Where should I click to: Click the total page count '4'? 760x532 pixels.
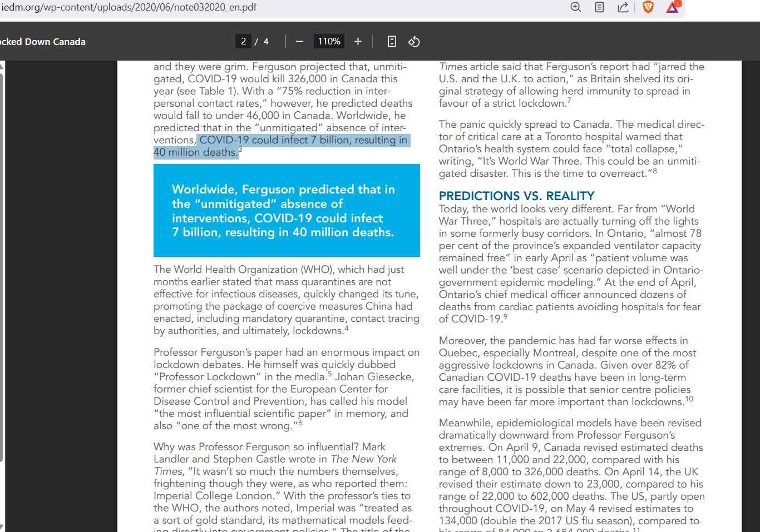[266, 42]
